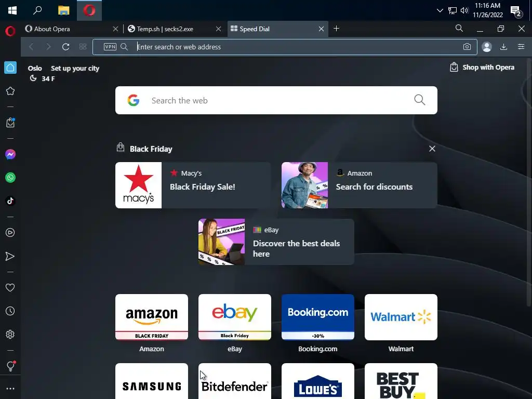Open the network tray icon
This screenshot has width=532, height=399.
453,10
